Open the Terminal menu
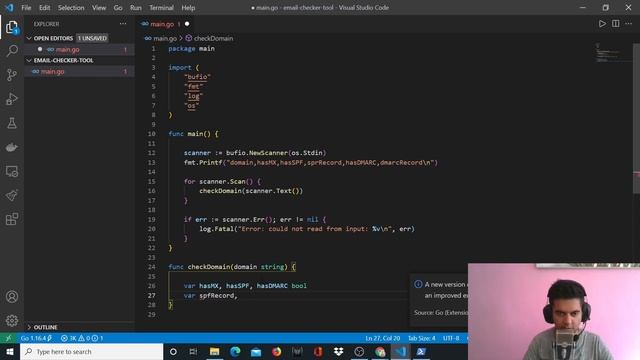The image size is (640, 360). 161,7
